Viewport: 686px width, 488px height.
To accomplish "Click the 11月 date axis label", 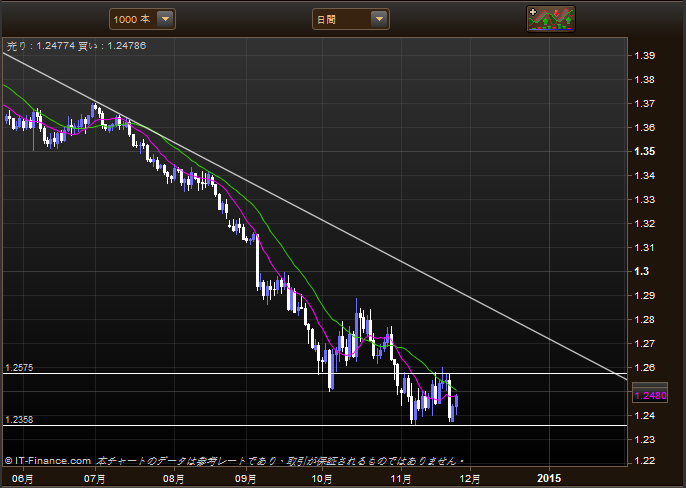I will point(401,479).
